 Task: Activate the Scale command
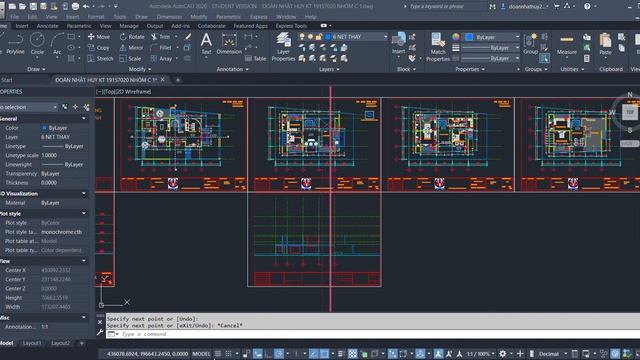pos(130,59)
